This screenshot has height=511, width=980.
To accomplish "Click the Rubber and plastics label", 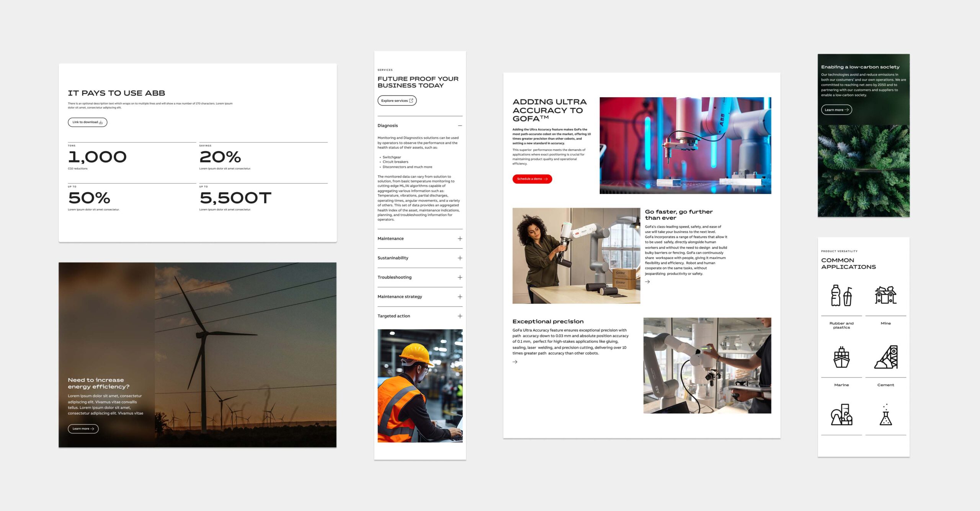I will (841, 325).
